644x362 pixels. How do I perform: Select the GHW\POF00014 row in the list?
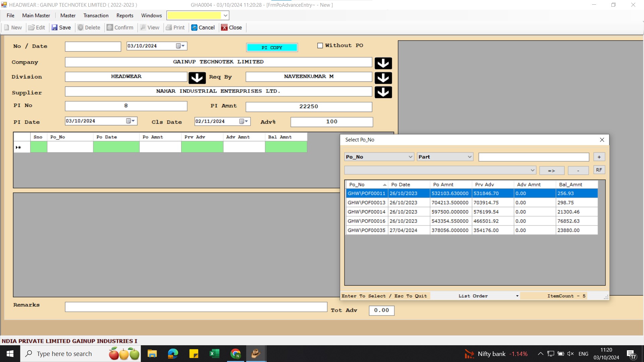367,212
